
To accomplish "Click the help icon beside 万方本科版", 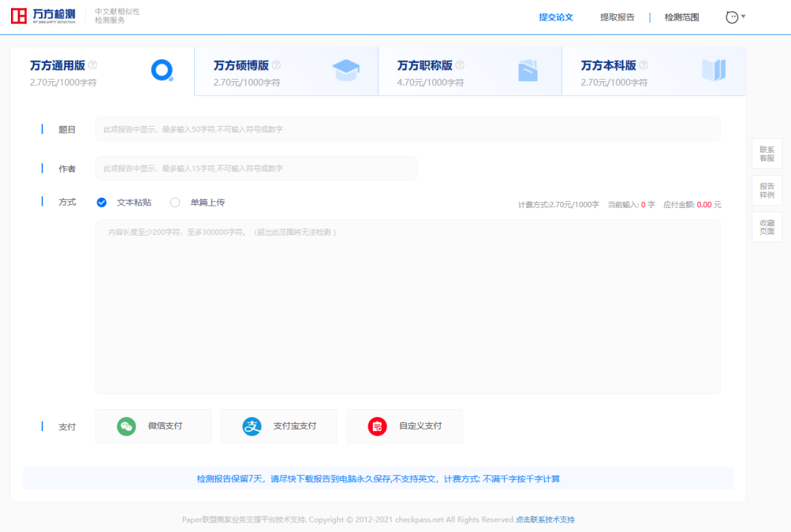I will [x=644, y=65].
